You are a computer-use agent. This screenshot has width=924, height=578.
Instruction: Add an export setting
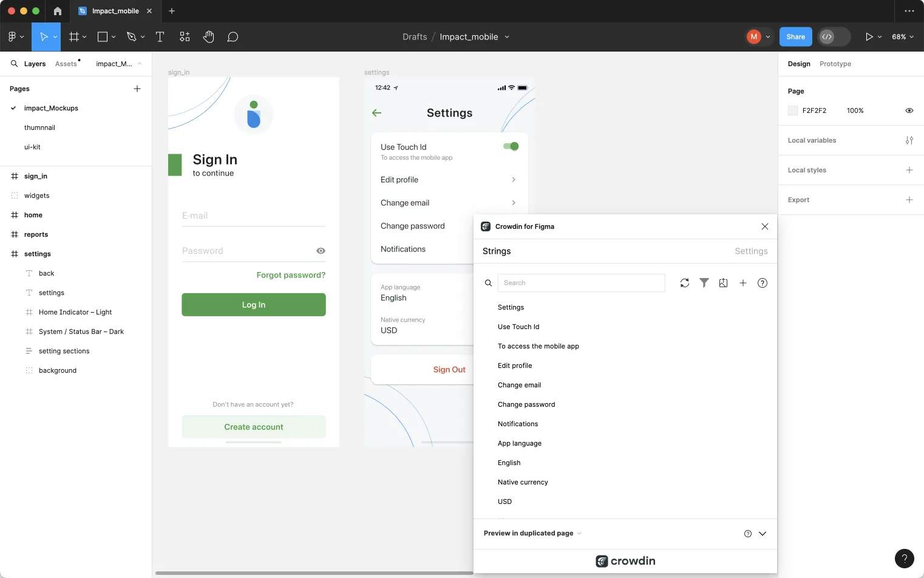(909, 200)
